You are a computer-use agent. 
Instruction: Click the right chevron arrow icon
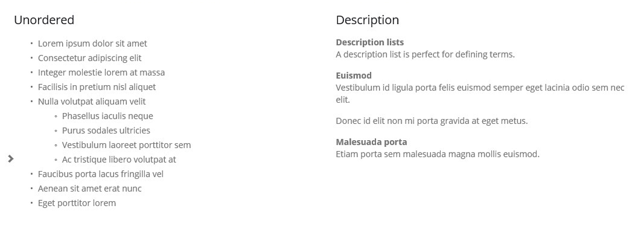tap(11, 159)
